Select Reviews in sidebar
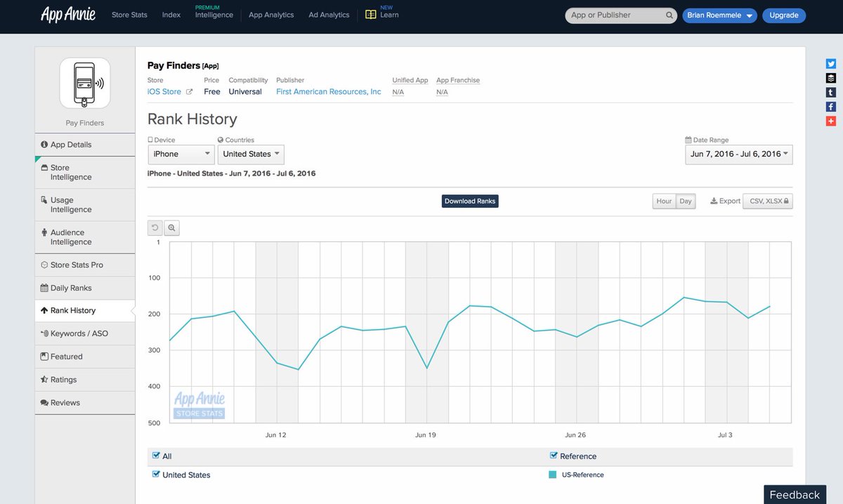843x504 pixels. click(85, 403)
